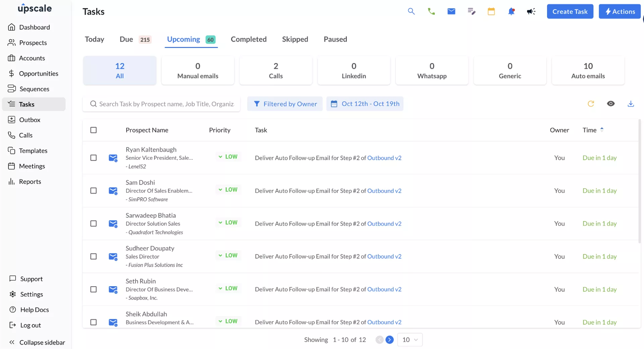Click the phone call icon in header
Screen dimensions: 644x349
coord(431,11)
